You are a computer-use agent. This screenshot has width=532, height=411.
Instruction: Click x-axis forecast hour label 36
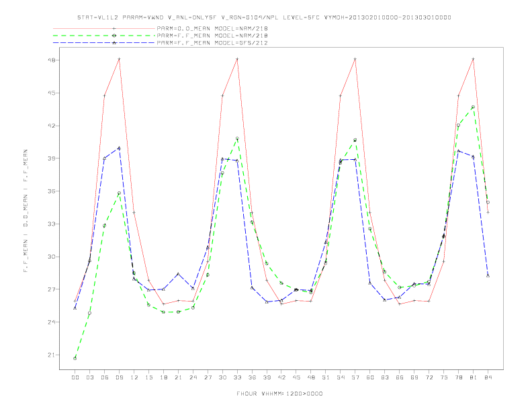(x=252, y=377)
